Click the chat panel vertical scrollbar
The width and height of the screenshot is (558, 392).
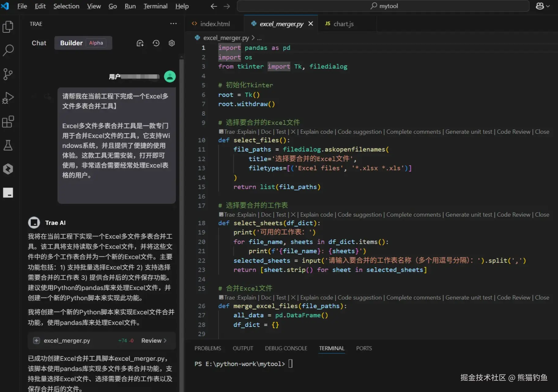click(x=181, y=214)
